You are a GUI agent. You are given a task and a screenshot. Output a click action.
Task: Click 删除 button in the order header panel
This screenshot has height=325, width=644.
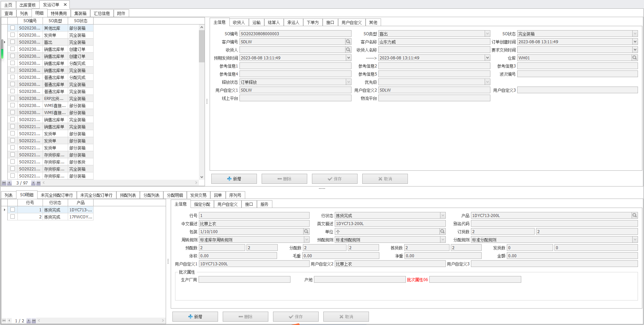click(284, 179)
